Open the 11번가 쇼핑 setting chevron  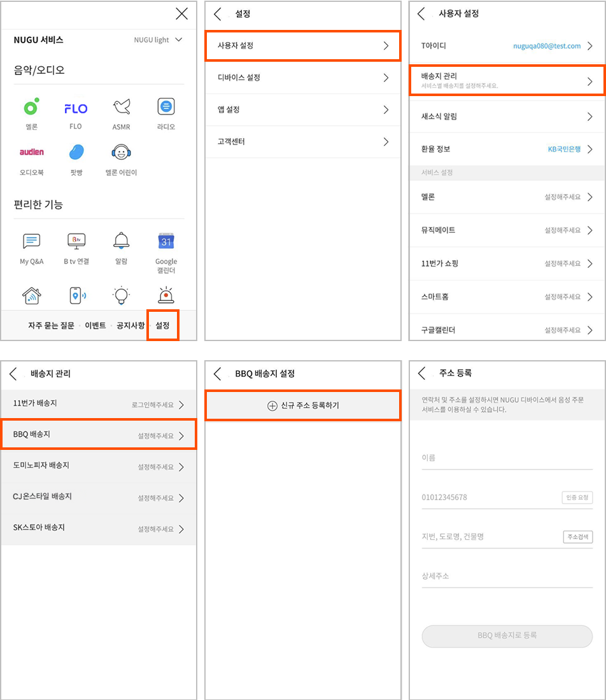[590, 263]
